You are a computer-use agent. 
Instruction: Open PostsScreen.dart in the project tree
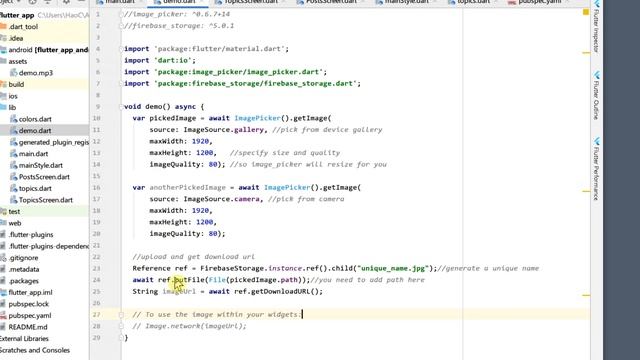click(44, 177)
